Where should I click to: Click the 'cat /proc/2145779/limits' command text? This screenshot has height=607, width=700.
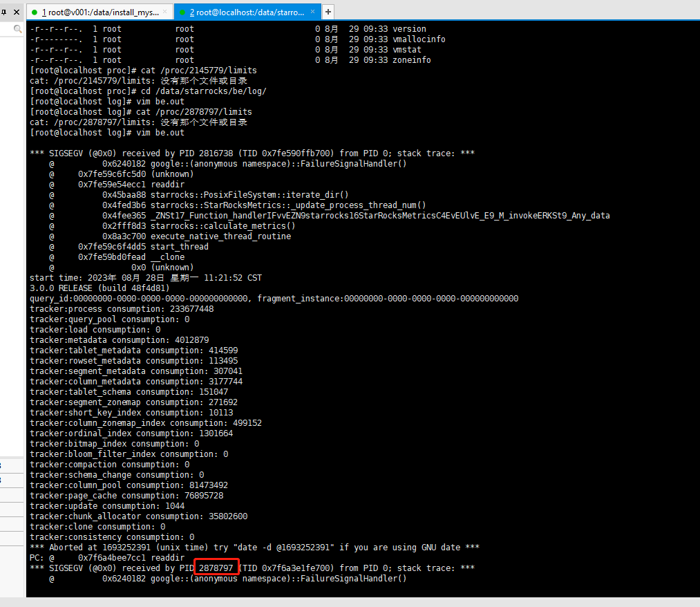click(198, 70)
